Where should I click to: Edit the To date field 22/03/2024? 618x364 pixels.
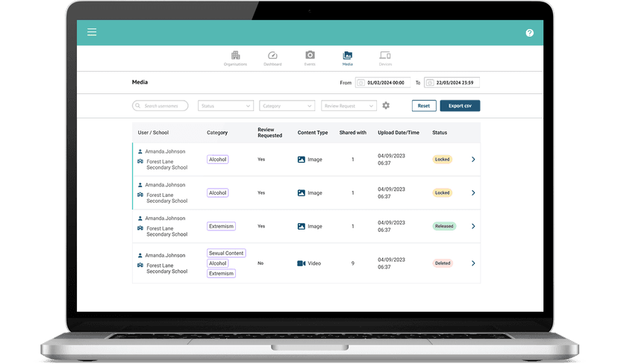point(452,83)
